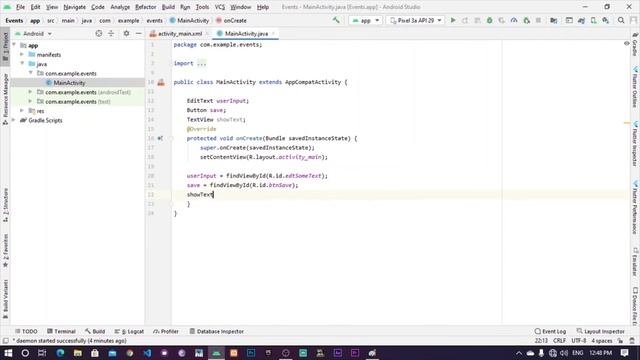Open AVD Manager phone icon in toolbar
Screen dimensions: 640x360
pyautogui.click(x=593, y=20)
